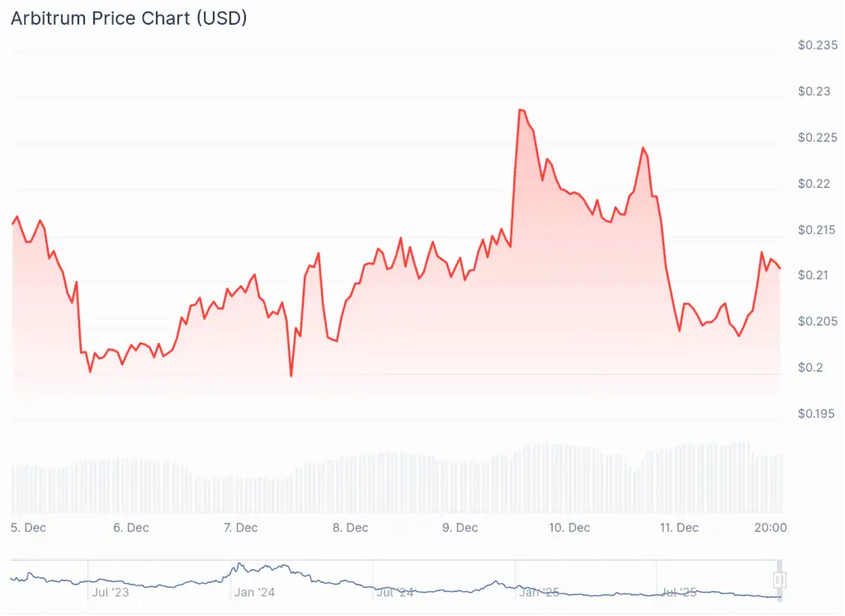Click the Jan '24 peak in the navigator
The width and height of the screenshot is (845, 616).
238,566
